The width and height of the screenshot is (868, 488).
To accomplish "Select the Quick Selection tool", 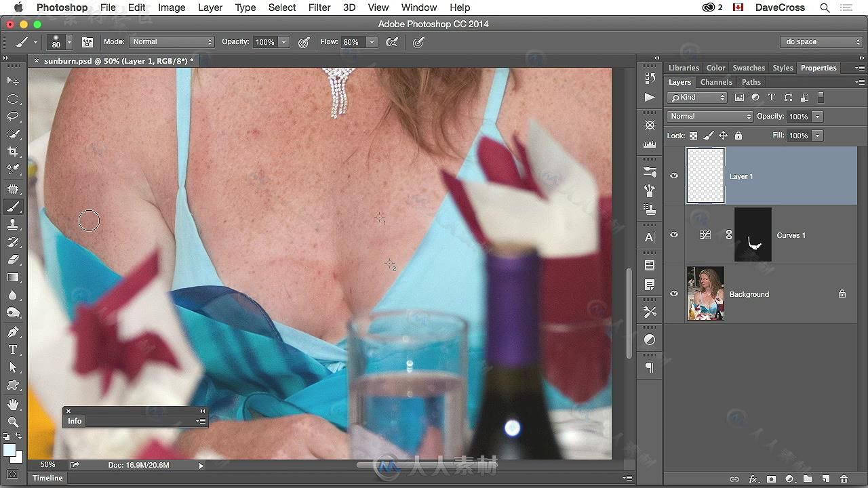I will coord(13,134).
